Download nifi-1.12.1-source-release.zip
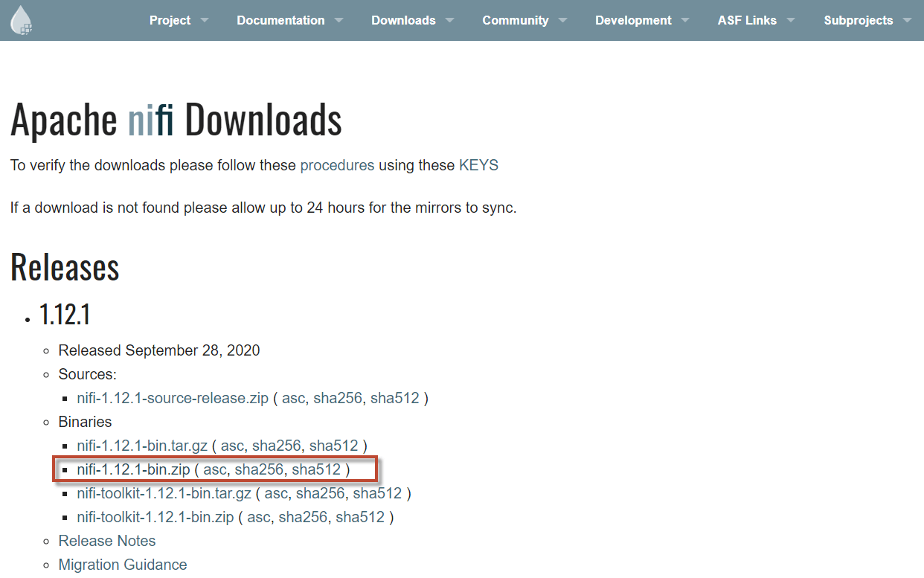Viewport: 924px width, 578px height. [173, 398]
